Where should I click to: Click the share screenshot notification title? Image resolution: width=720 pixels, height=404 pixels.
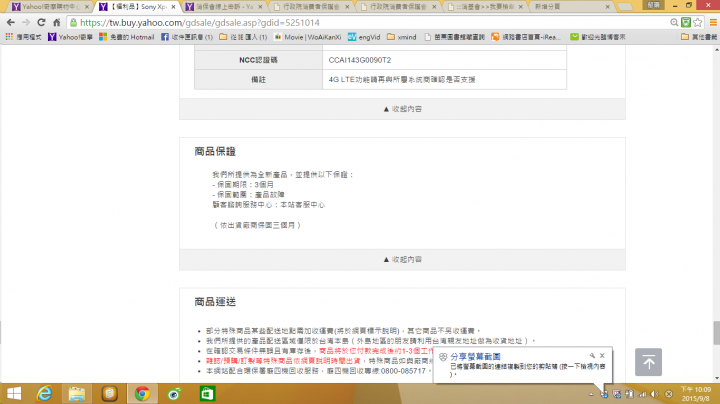pyautogui.click(x=475, y=356)
